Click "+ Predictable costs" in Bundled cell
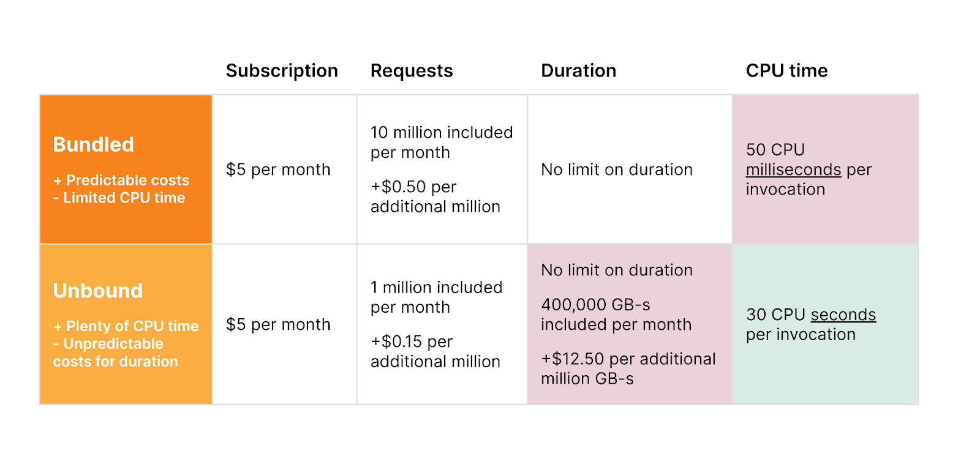 (x=121, y=181)
